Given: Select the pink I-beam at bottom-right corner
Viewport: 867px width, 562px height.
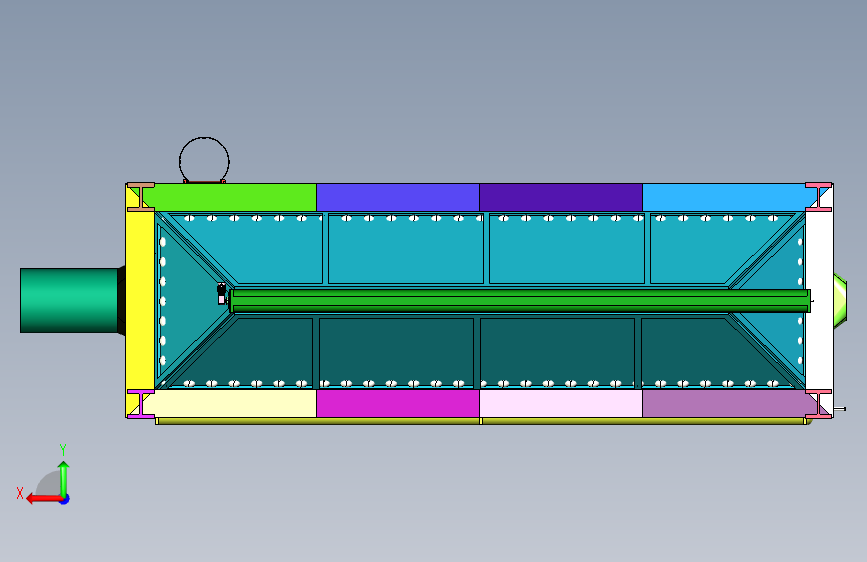Looking at the screenshot, I should click(x=819, y=404).
